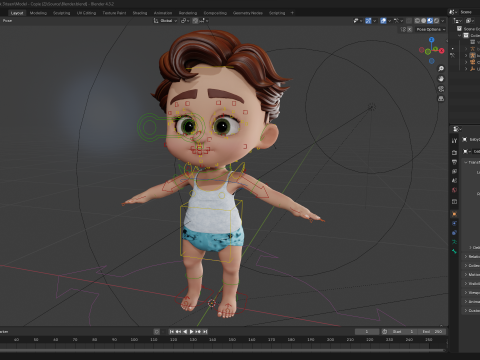Open the viewport object visibility dropdown

[x=358, y=21]
